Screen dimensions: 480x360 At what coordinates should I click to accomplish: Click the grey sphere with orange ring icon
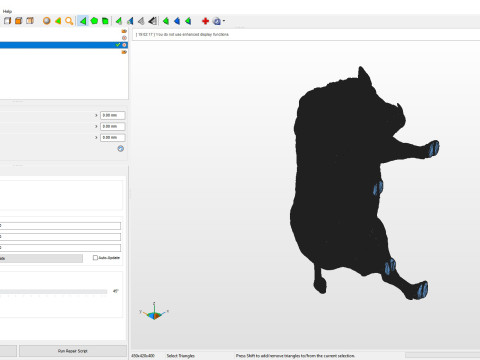[x=47, y=21]
